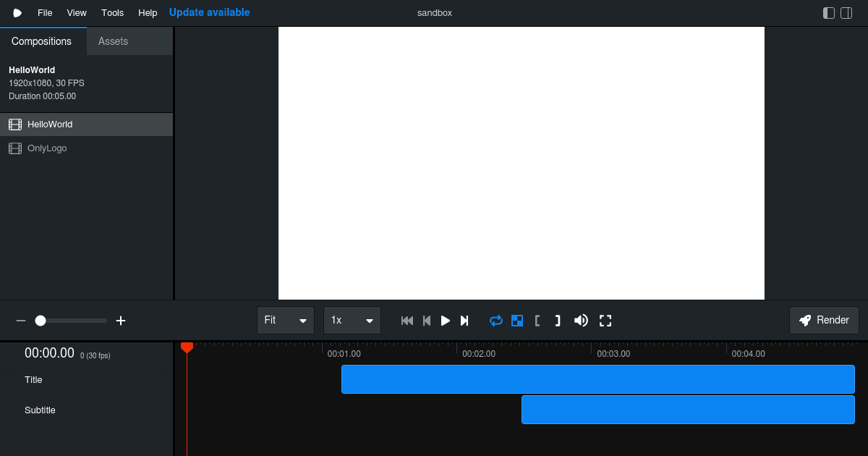Open the Update available link
Viewport: 868px width, 456px height.
click(x=209, y=12)
